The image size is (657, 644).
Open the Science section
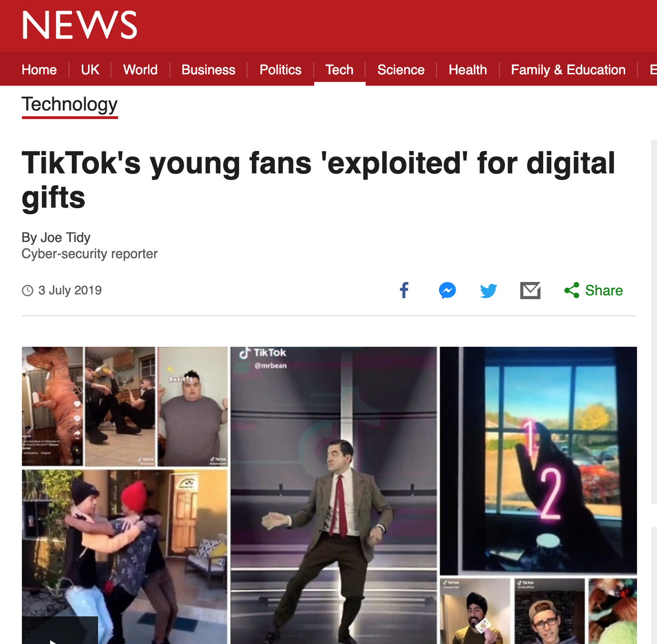(x=401, y=70)
